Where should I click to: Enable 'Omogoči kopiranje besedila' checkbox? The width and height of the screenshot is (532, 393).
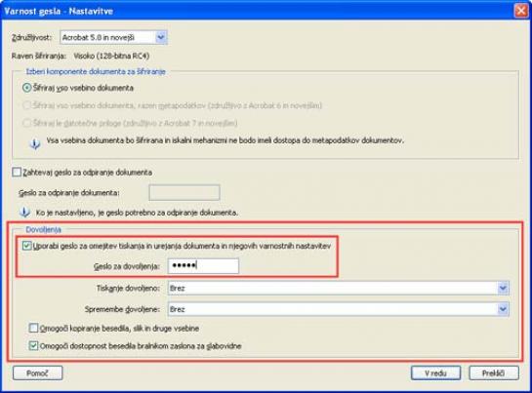pyautogui.click(x=33, y=328)
